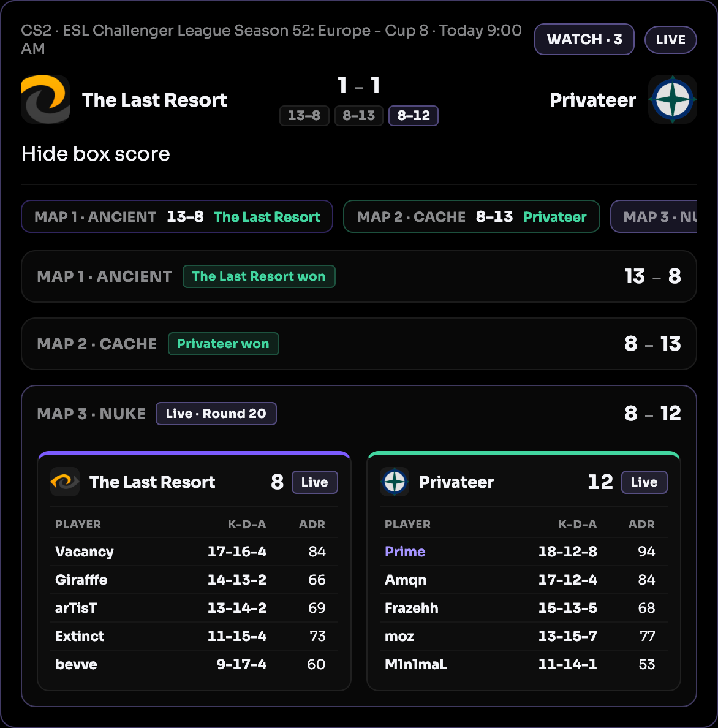
Task: Switch to Map 1 Ancient tab
Action: coord(177,216)
